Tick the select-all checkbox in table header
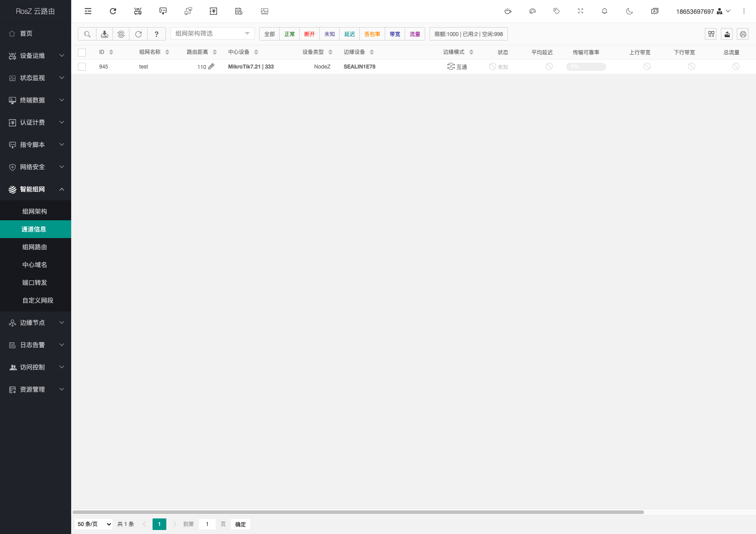 (x=82, y=53)
